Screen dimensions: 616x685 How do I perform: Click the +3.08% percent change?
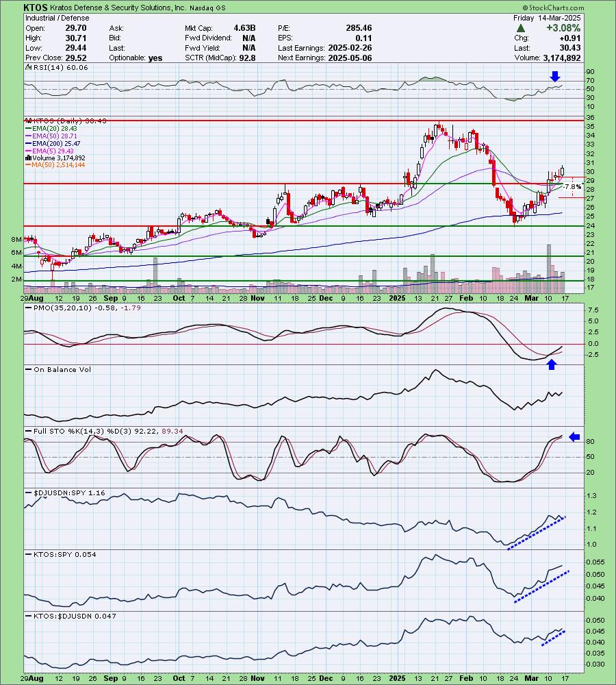pos(563,28)
